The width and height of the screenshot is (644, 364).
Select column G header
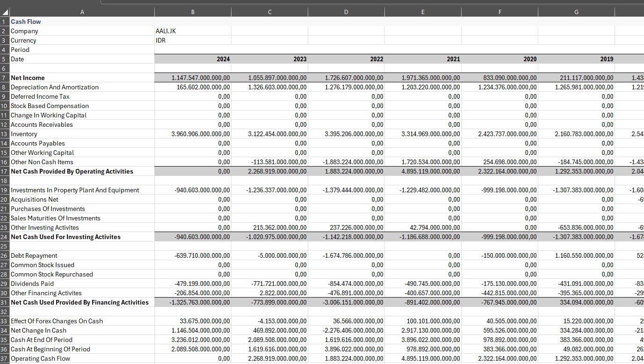576,12
